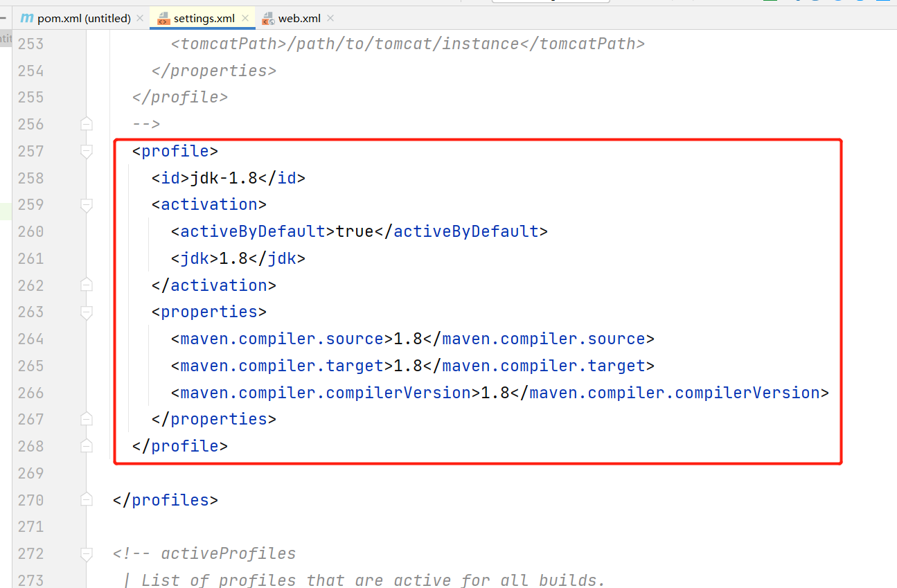
Task: Click line number 271 in the gutter
Action: click(30, 526)
